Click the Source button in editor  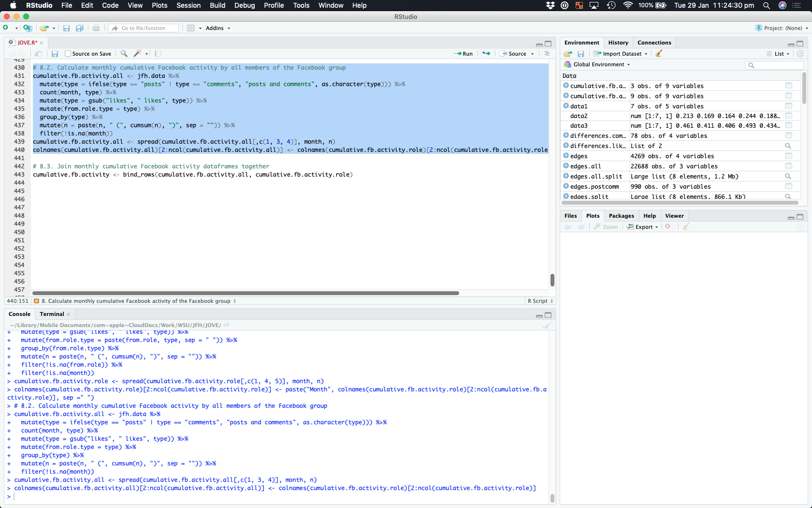(x=517, y=54)
